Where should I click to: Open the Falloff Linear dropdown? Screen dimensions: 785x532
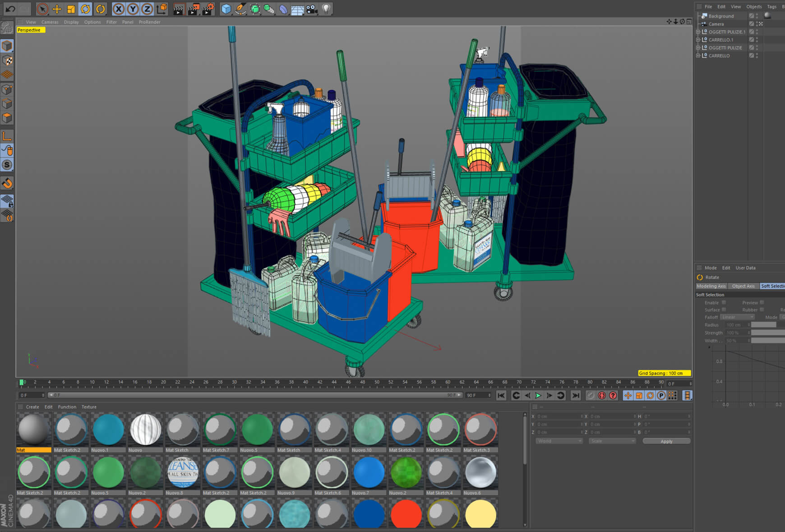tap(737, 317)
